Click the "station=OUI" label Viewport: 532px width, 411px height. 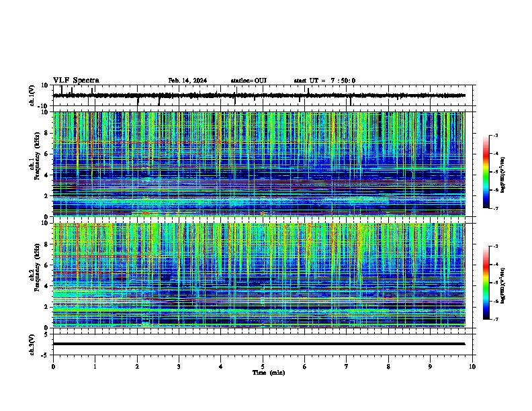pyautogui.click(x=249, y=81)
